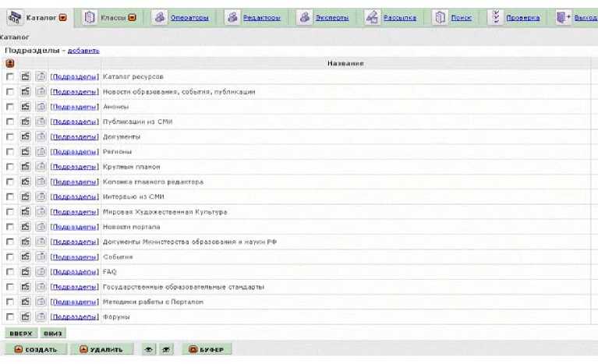
Task: Click the БУФЕР button
Action: click(207, 349)
